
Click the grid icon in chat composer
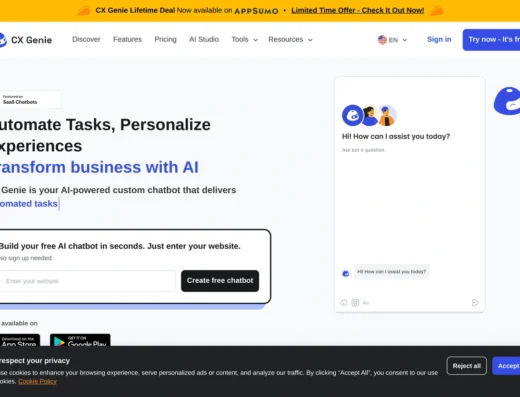click(355, 303)
